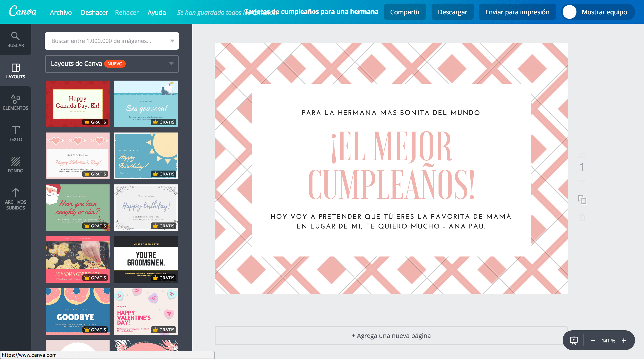Image resolution: width=644 pixels, height=359 pixels.
Task: Click the NUEVO badge on layouts dropdown
Action: click(115, 64)
